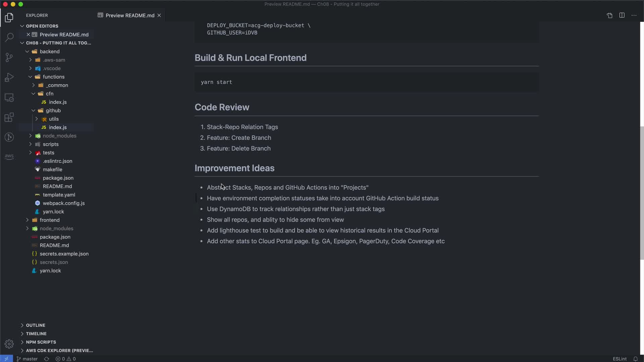644x362 pixels.
Task: Click the preview vertical scrollbar
Action: point(642,193)
